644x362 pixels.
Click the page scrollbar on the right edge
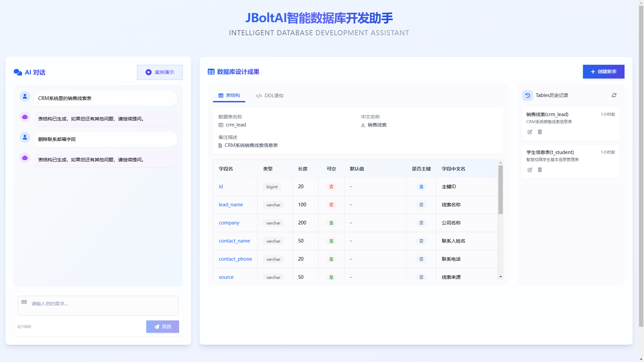pos(641,166)
